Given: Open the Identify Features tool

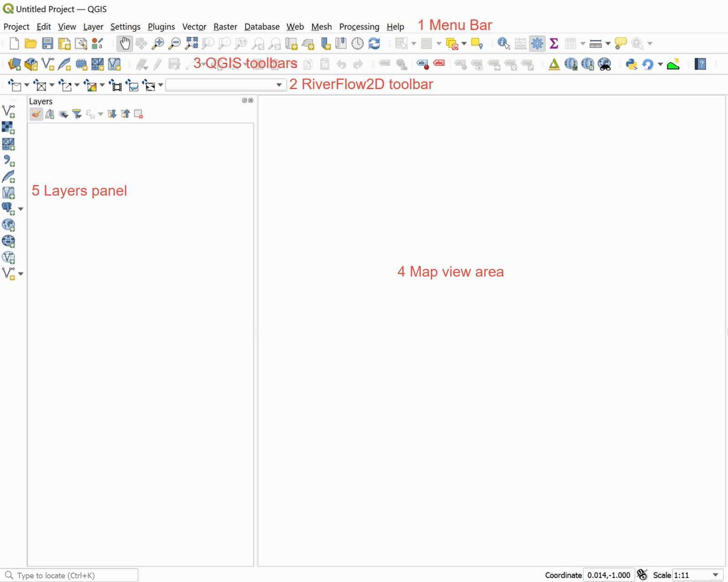Looking at the screenshot, I should 503,44.
